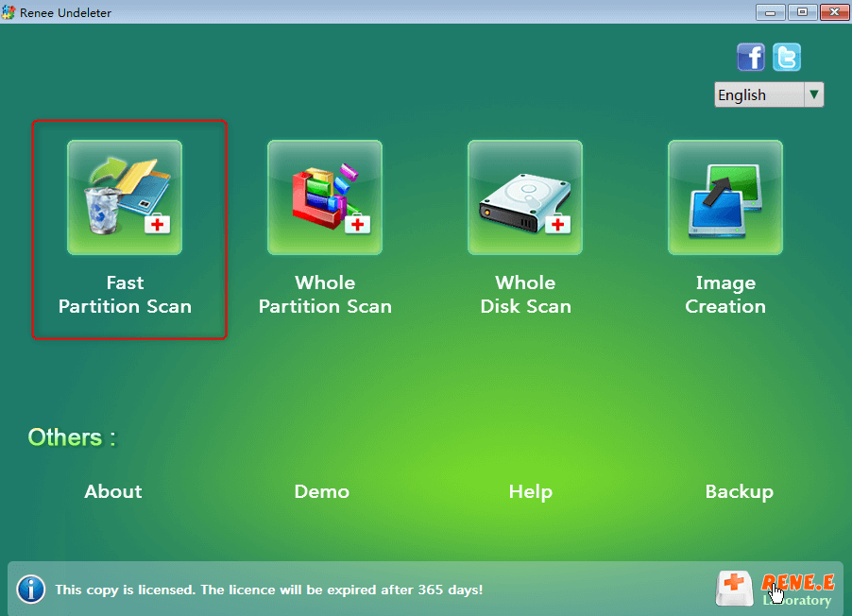This screenshot has width=852, height=616.
Task: Open the Rene.E Laboratory logo
Action: point(775,589)
